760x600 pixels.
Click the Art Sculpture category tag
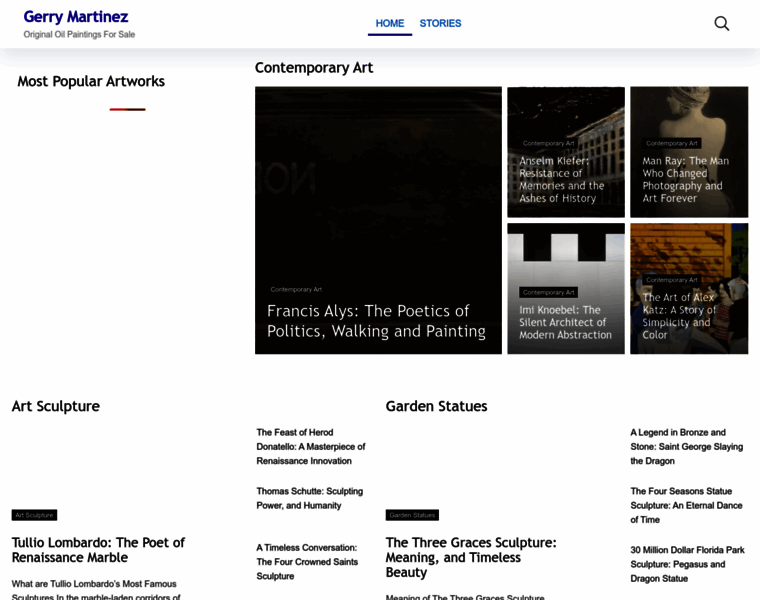point(34,515)
